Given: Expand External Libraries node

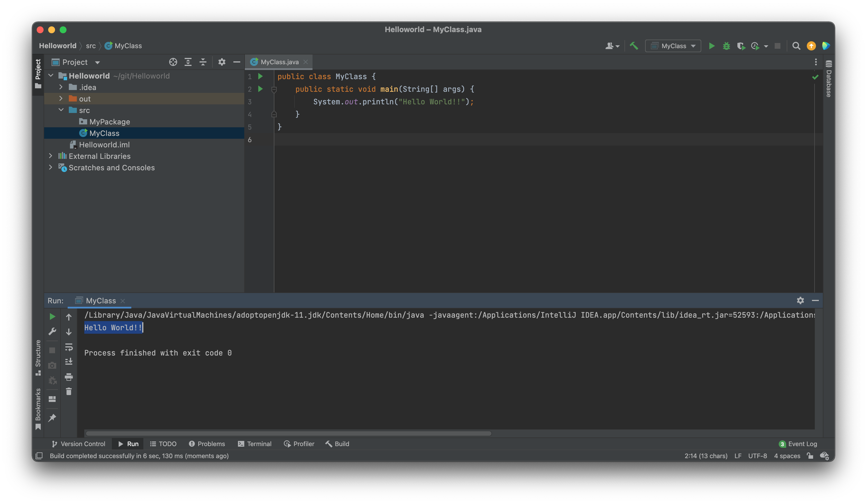Looking at the screenshot, I should pos(50,156).
